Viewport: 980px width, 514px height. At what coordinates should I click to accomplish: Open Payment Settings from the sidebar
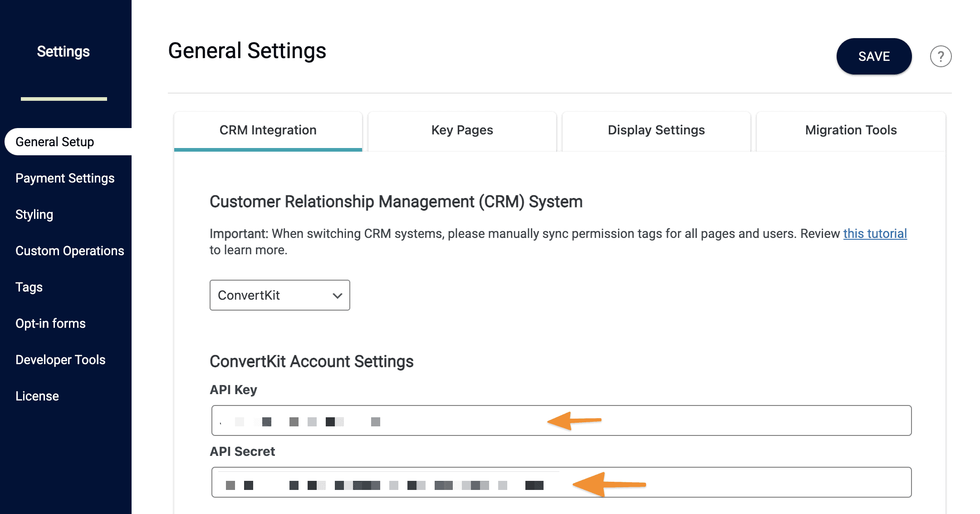[65, 178]
